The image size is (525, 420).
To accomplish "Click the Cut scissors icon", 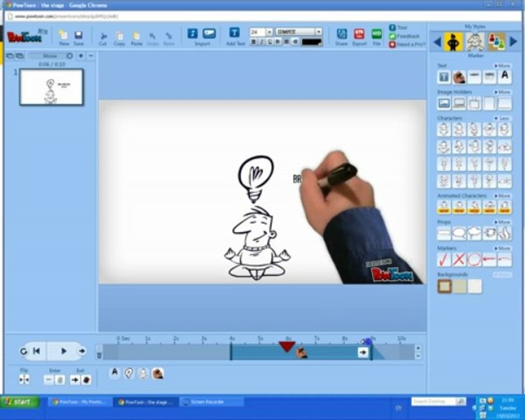I will pyautogui.click(x=103, y=36).
